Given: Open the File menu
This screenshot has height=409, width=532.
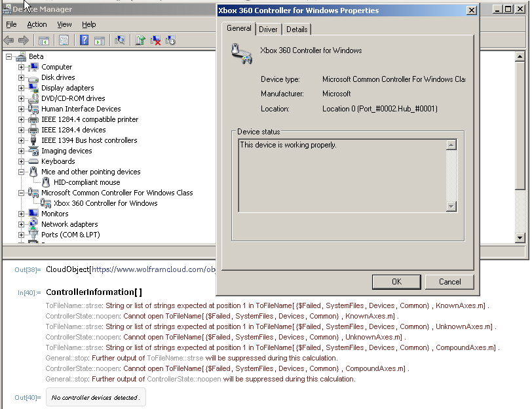Looking at the screenshot, I should (x=11, y=24).
